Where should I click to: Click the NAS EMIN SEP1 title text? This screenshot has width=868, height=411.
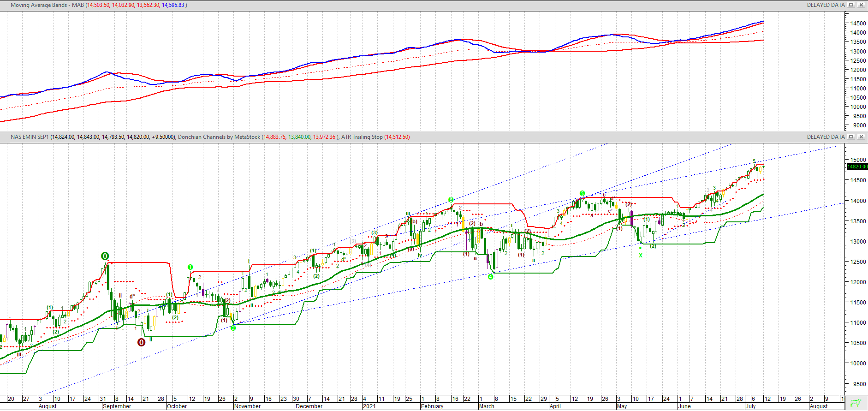click(30, 137)
